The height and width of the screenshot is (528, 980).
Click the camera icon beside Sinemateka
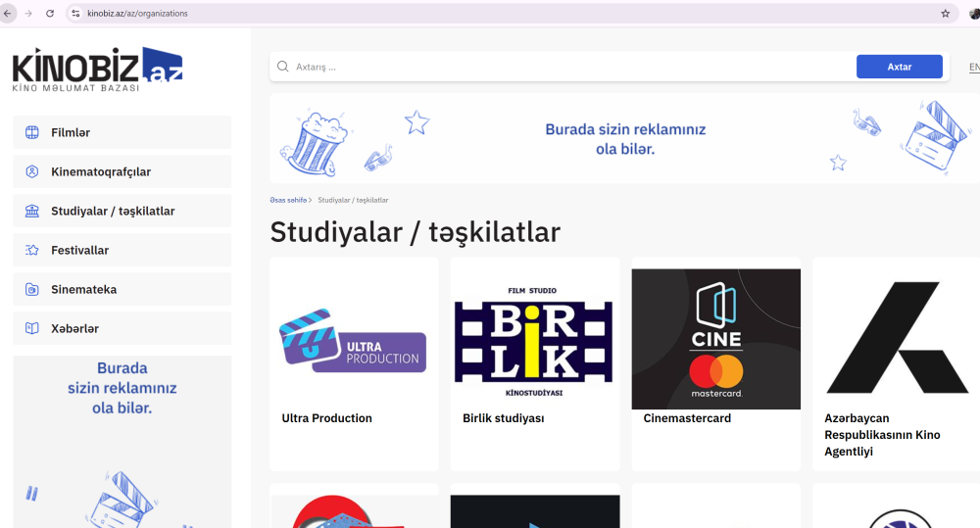tap(32, 290)
